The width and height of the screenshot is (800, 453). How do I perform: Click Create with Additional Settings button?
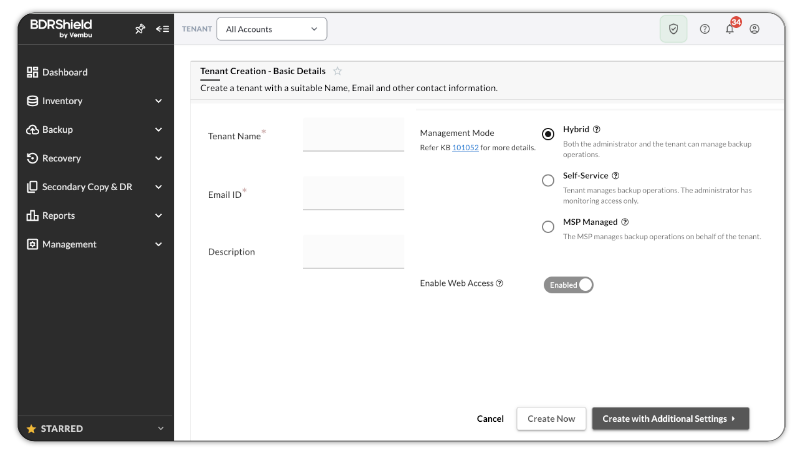670,419
